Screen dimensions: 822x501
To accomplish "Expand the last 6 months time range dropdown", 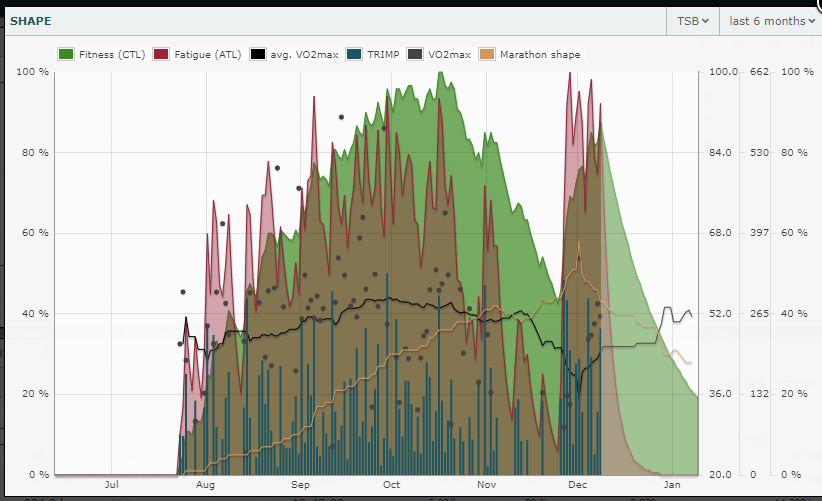I will point(768,20).
